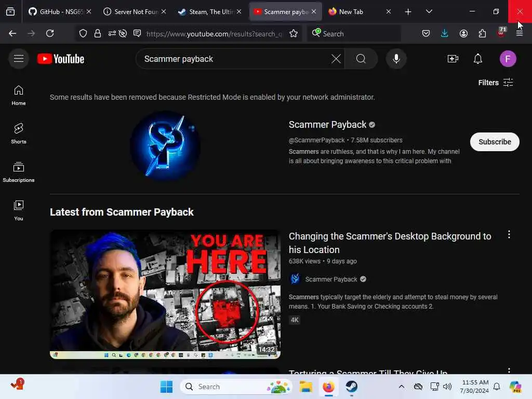Open YouTube notifications bell
532x399 pixels.
(x=478, y=59)
